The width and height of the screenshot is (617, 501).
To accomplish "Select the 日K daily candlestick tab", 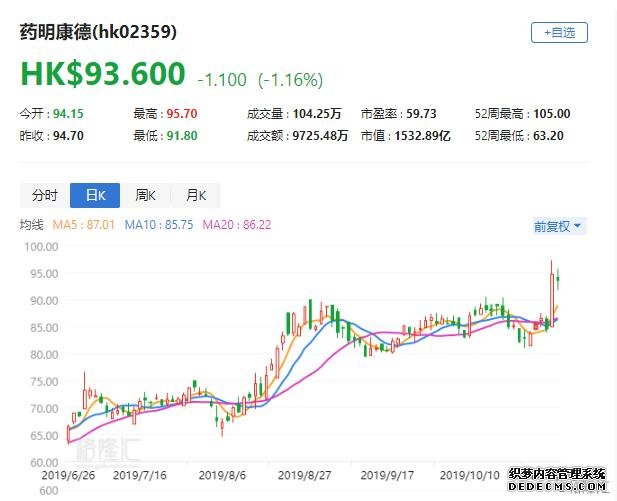I will (x=95, y=195).
